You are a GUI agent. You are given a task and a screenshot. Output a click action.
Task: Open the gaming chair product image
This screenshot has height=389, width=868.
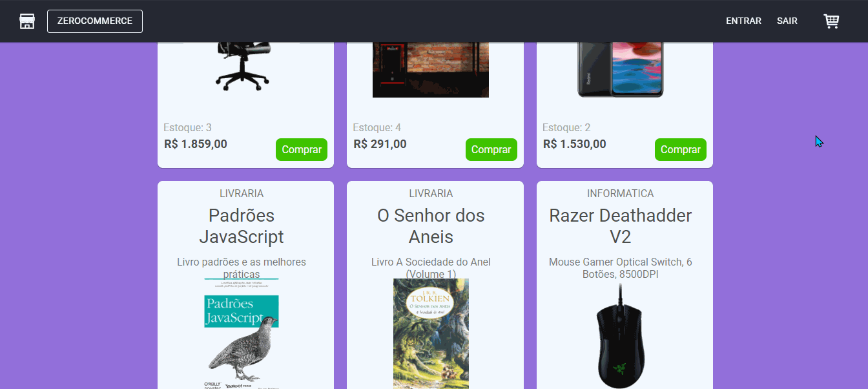(x=242, y=67)
